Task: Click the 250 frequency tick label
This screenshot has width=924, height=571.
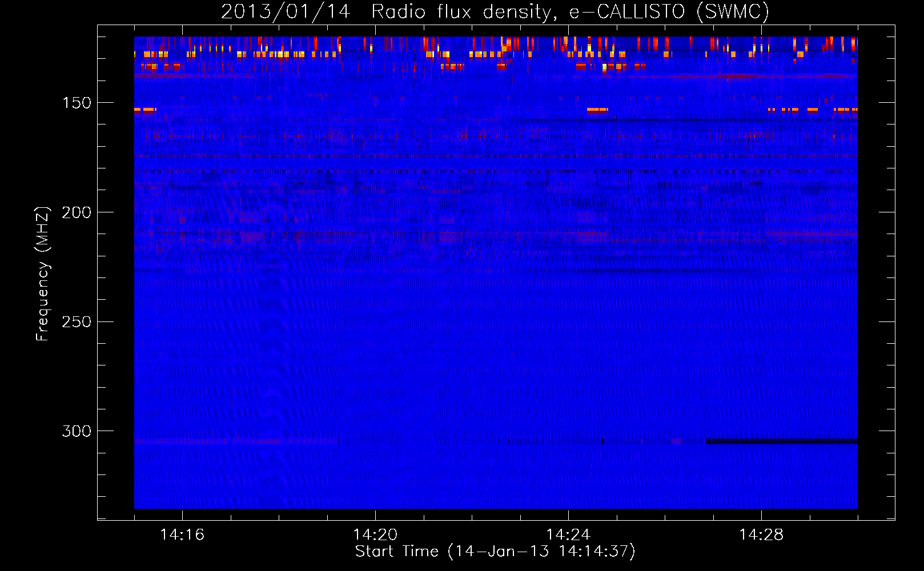Action: click(x=77, y=322)
